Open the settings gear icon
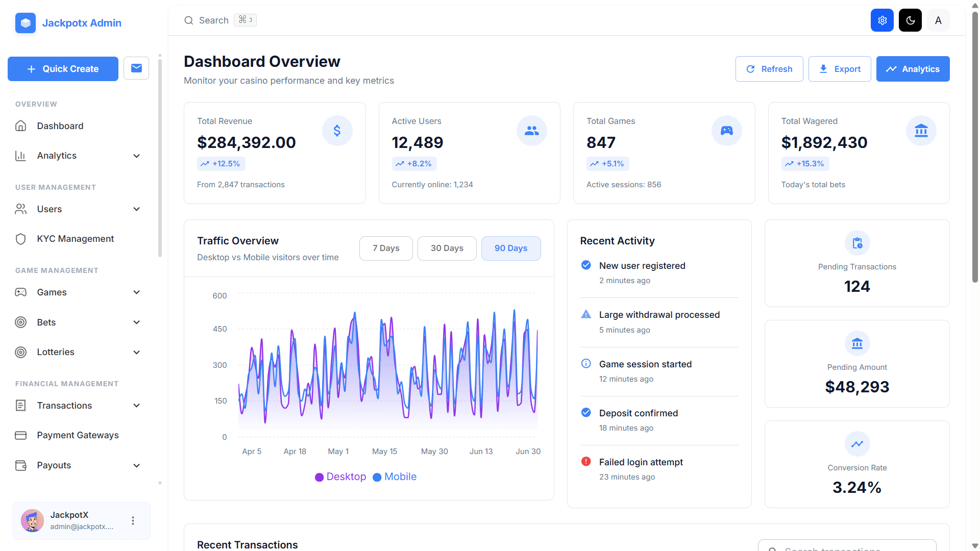Viewport: 980px width, 551px height. [881, 20]
